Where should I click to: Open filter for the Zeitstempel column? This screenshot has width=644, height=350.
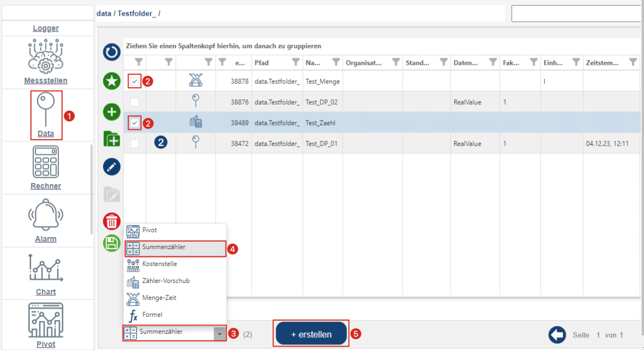point(633,62)
